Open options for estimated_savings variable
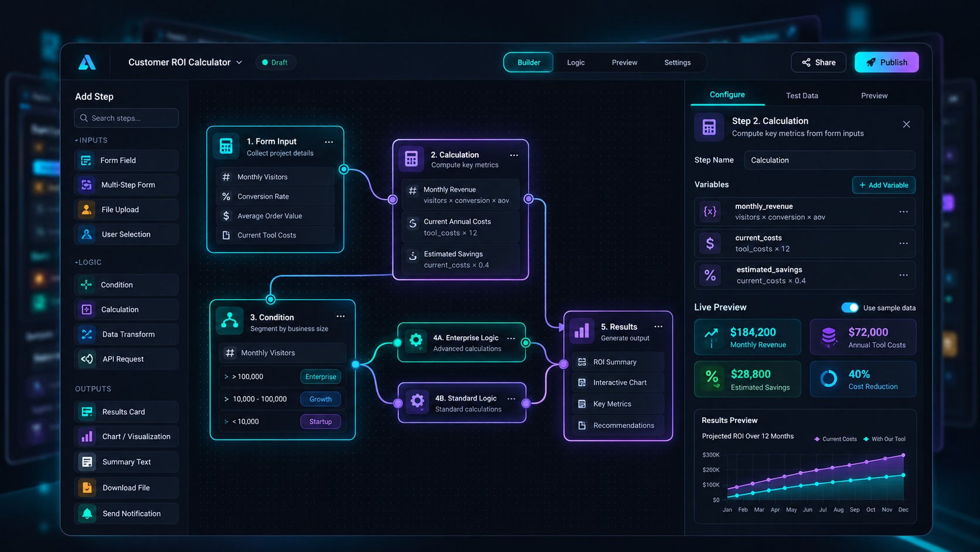980x552 pixels. pyautogui.click(x=903, y=275)
